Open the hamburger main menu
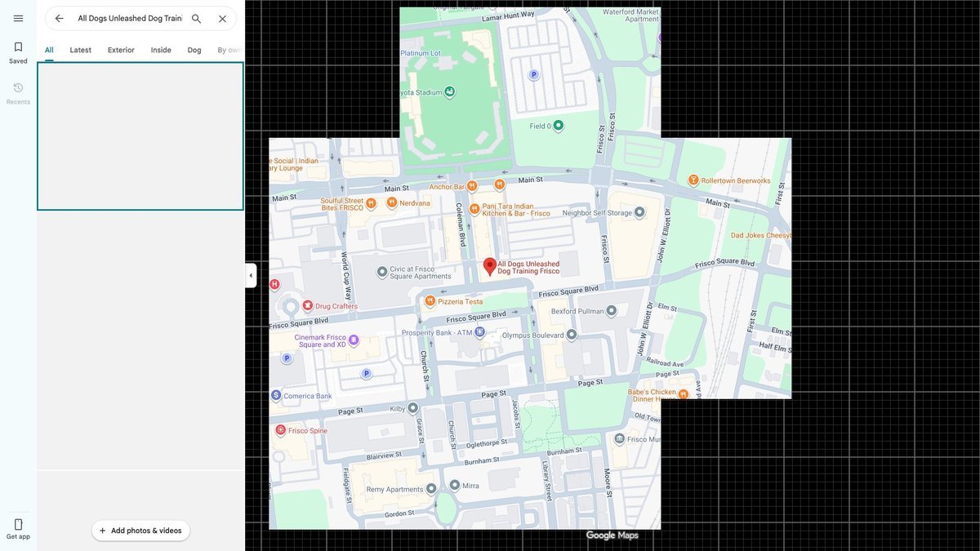 [x=18, y=18]
